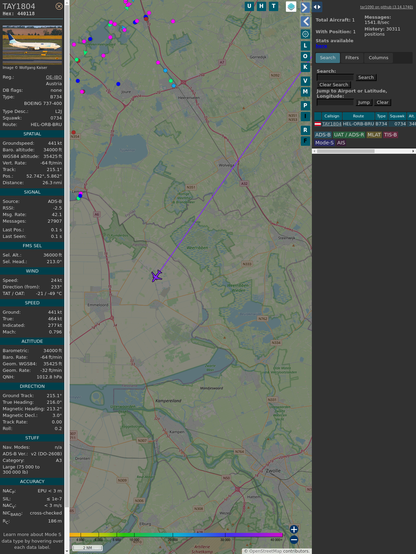This screenshot has width=416, height=554.
Task: Click the I map button
Action: point(305,116)
